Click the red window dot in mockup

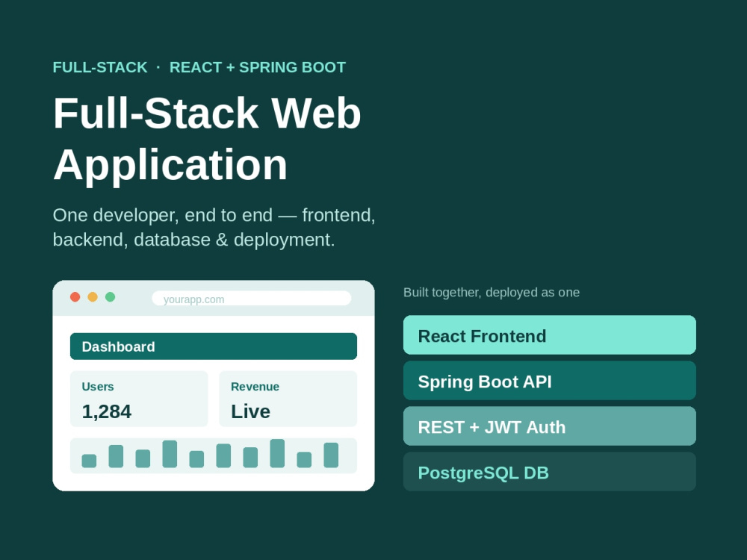coord(75,297)
